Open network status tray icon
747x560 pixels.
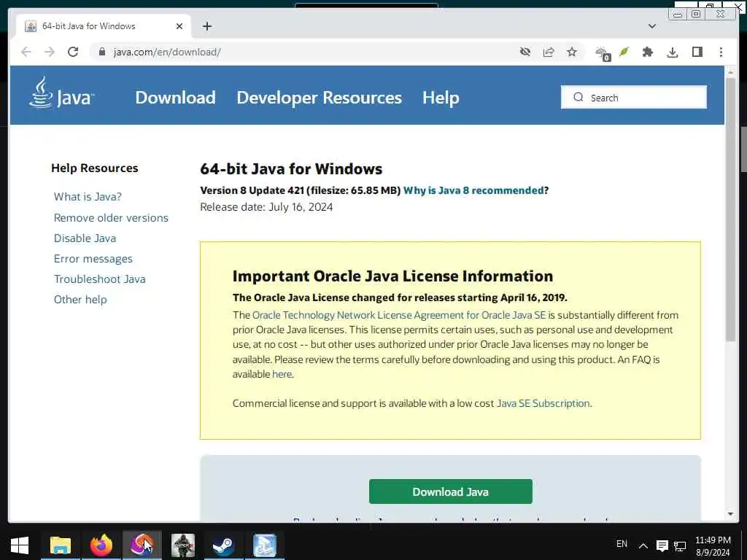tap(680, 545)
